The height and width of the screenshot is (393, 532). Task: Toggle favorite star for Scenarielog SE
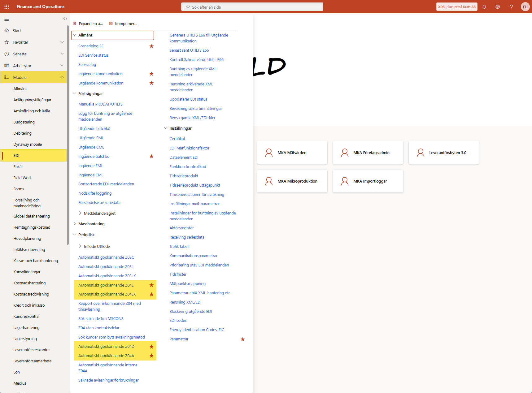pos(151,46)
